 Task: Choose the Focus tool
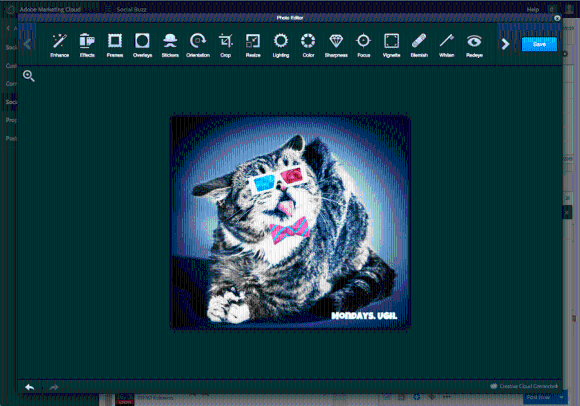click(x=364, y=45)
